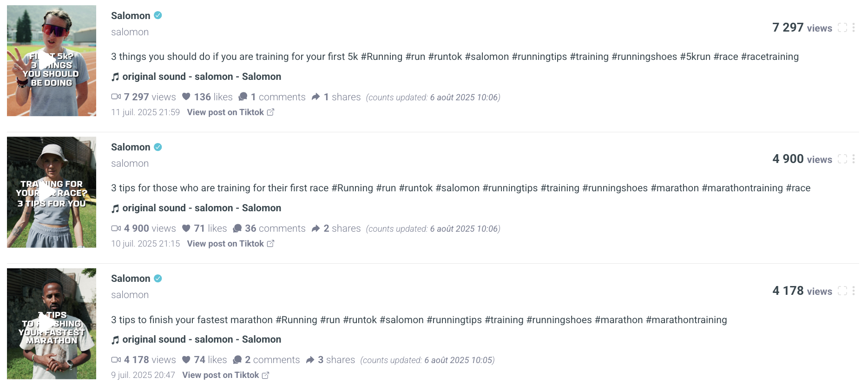The height and width of the screenshot is (390, 868).
Task: Click the verified badge on the 7 297 views post
Action: pyautogui.click(x=158, y=15)
